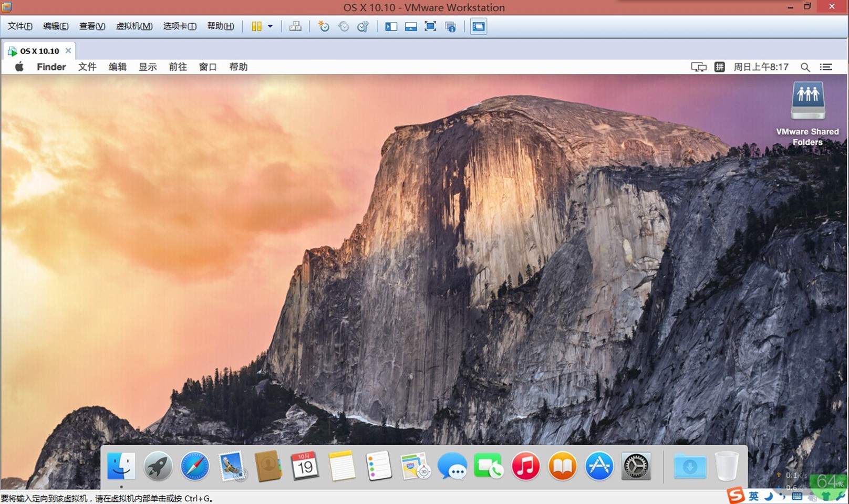Viewport: 849px width, 504px height.
Task: Open Notes from the Dock
Action: tap(342, 466)
